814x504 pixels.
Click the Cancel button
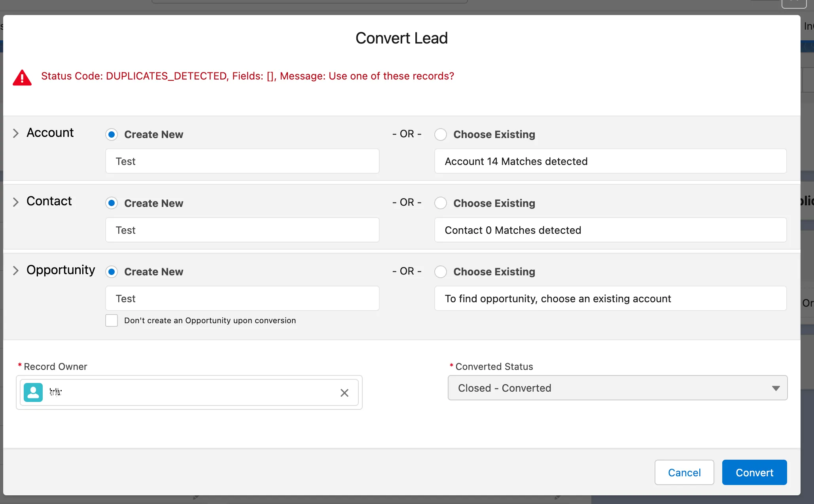(684, 472)
